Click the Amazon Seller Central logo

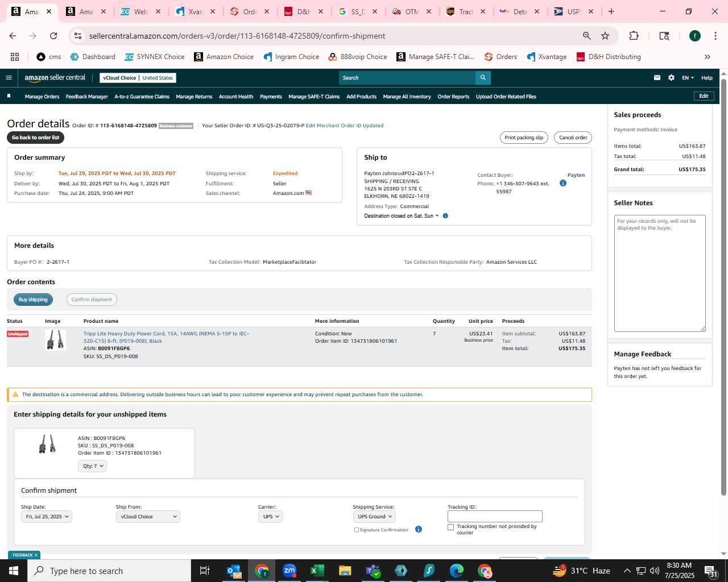pos(55,78)
